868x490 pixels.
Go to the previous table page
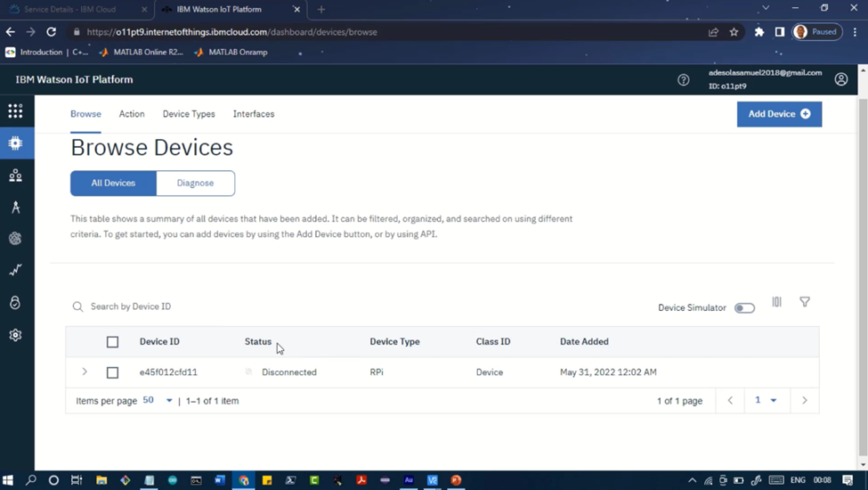coord(730,400)
